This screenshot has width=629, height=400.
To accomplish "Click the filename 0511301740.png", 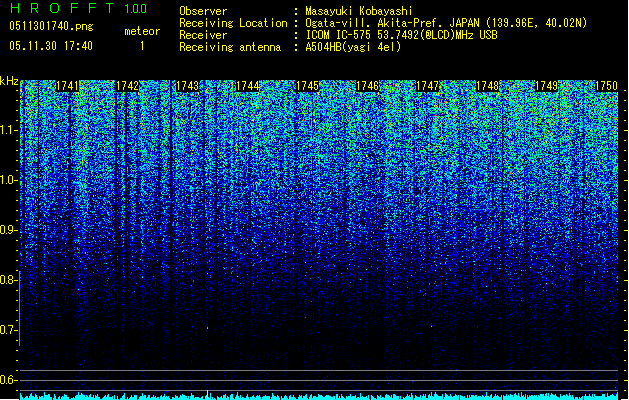I will 51,26.
